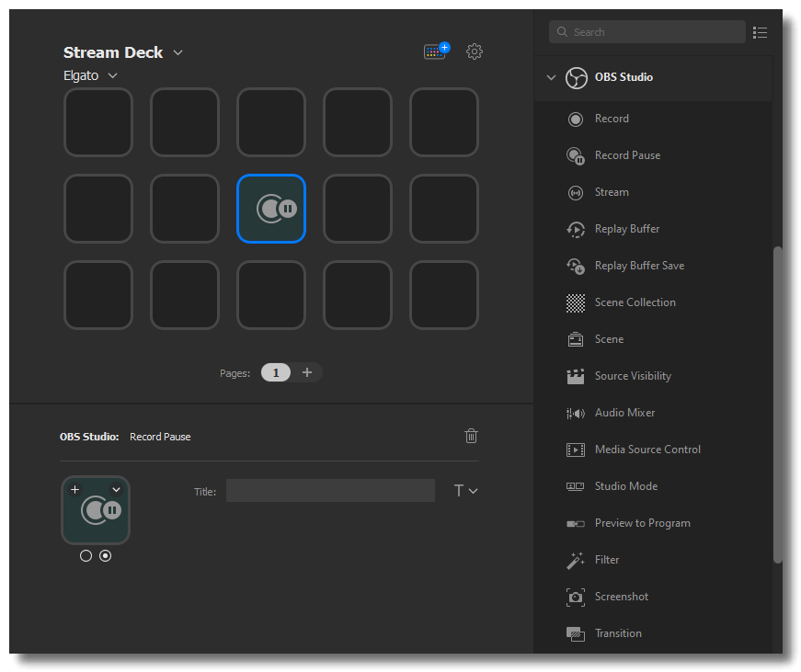
Task: Select the Studio Mode action label
Action: (x=625, y=486)
